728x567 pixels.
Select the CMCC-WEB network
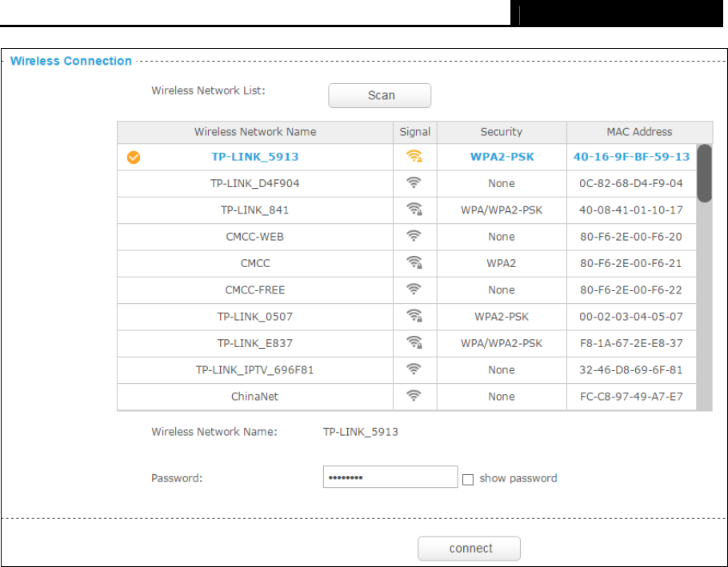click(x=255, y=237)
